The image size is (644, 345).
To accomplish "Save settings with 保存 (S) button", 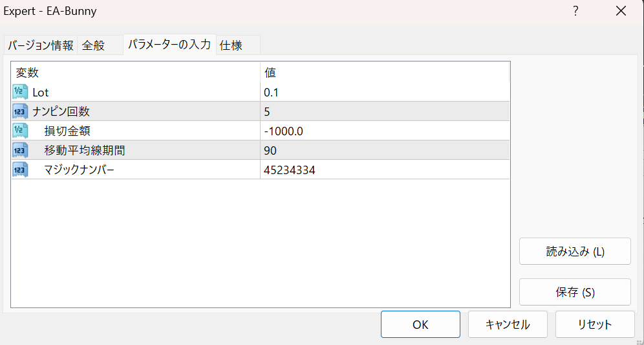I will coord(575,292).
